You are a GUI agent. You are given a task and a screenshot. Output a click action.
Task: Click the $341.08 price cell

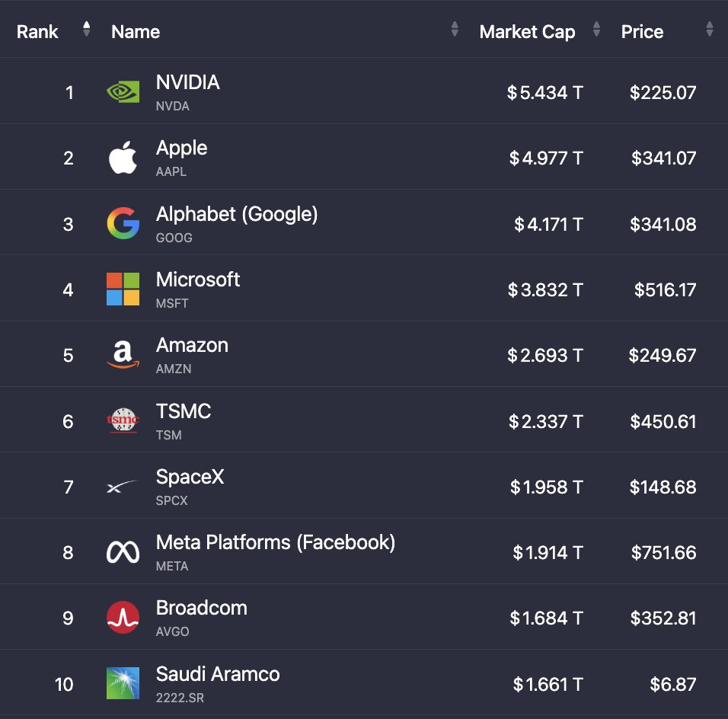663,225
